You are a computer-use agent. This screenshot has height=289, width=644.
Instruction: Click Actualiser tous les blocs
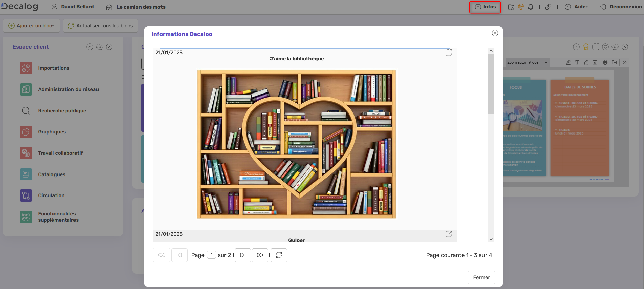point(101,26)
